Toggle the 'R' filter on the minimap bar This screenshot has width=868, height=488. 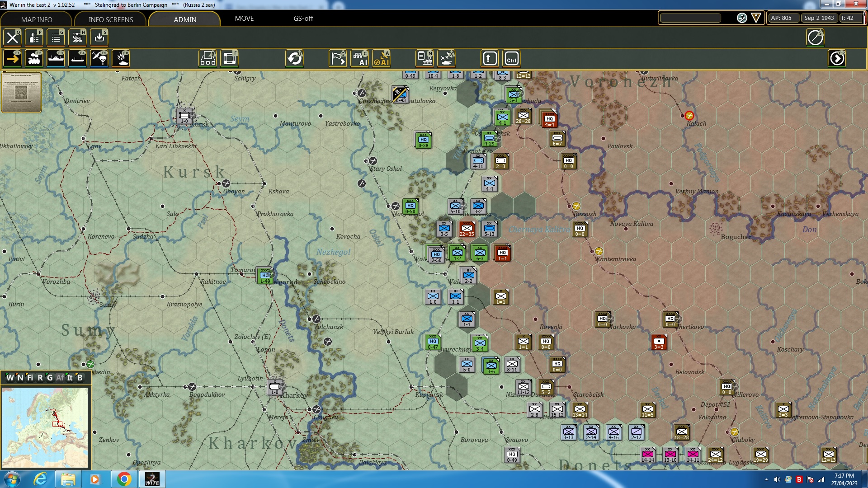tap(42, 378)
